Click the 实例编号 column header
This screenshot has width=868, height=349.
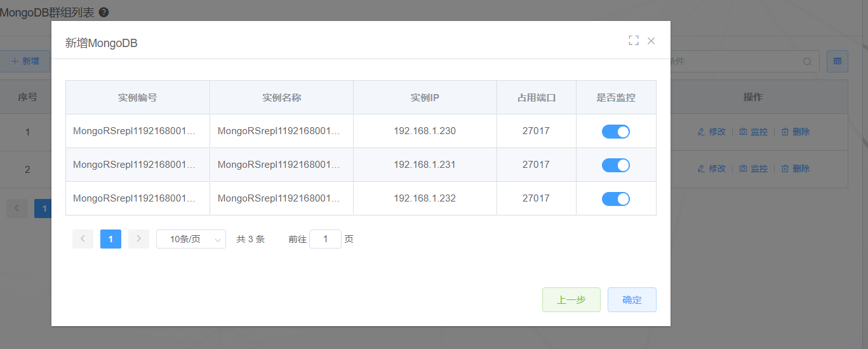pos(138,98)
